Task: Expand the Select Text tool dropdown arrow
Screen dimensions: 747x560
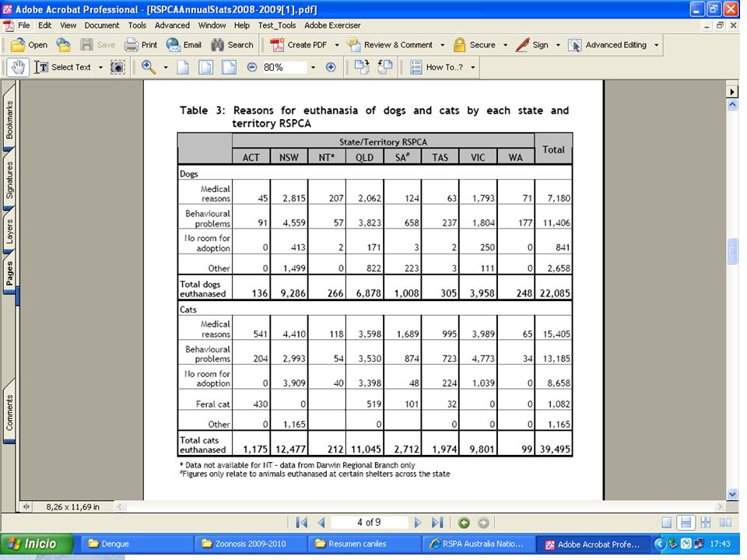Action: pos(100,68)
